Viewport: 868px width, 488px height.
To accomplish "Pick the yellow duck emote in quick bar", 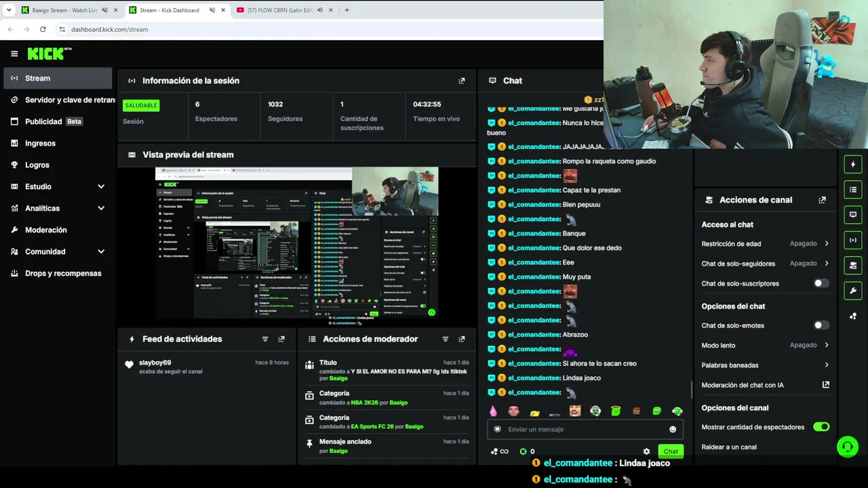I will [x=534, y=411].
